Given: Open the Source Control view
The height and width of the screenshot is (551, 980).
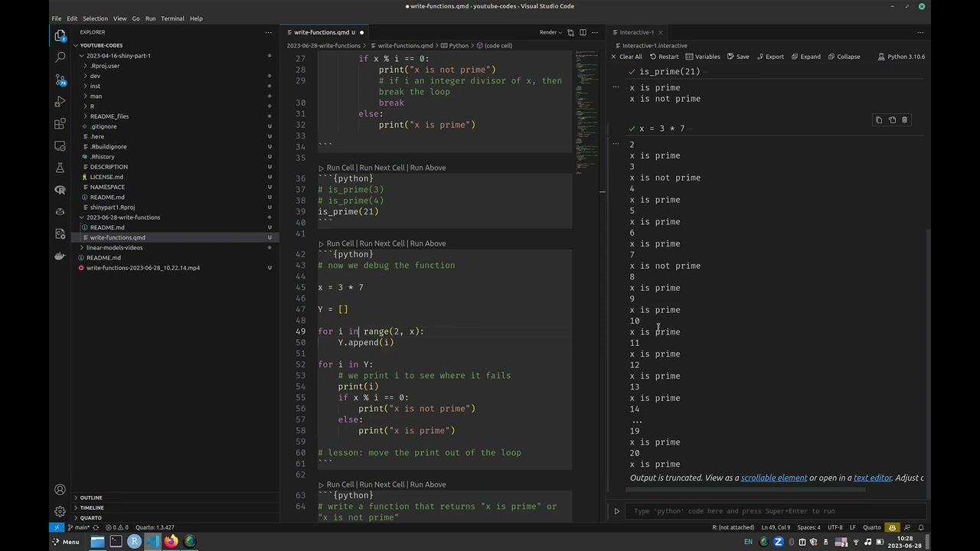Looking at the screenshot, I should point(60,80).
